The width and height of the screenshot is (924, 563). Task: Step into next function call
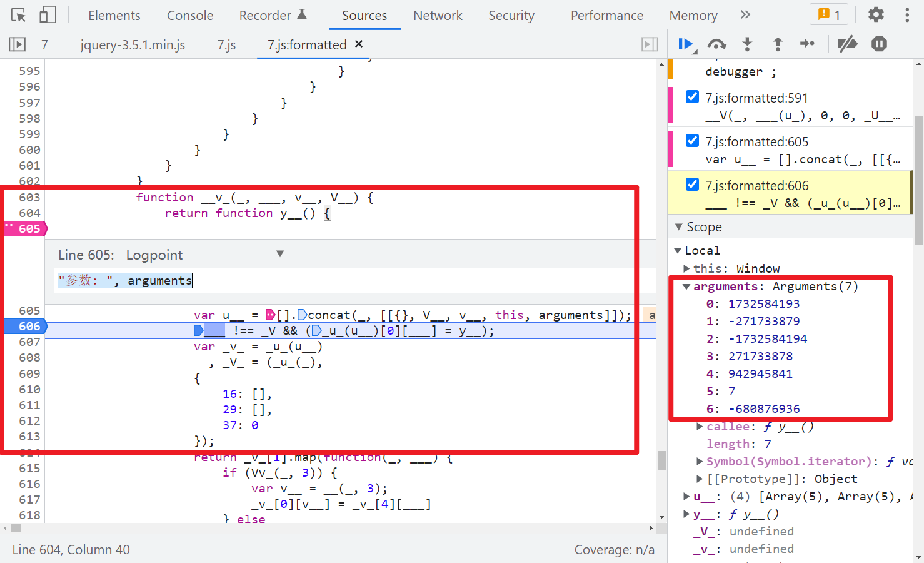(747, 44)
